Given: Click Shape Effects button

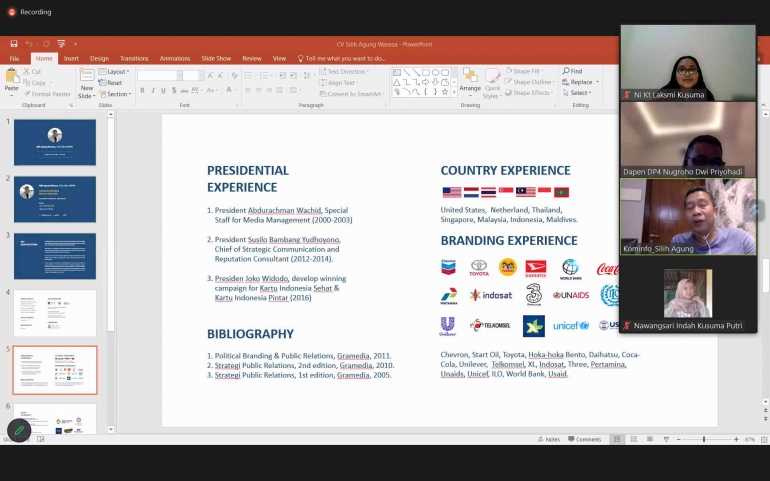Looking at the screenshot, I should (530, 93).
